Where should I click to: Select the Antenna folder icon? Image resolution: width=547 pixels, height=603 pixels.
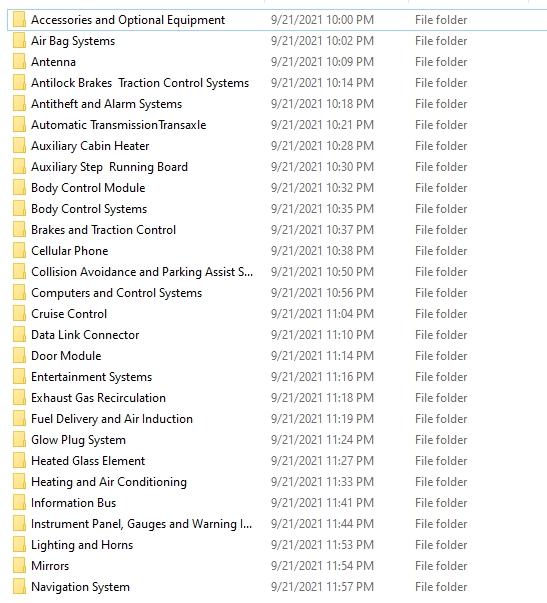pyautogui.click(x=19, y=62)
